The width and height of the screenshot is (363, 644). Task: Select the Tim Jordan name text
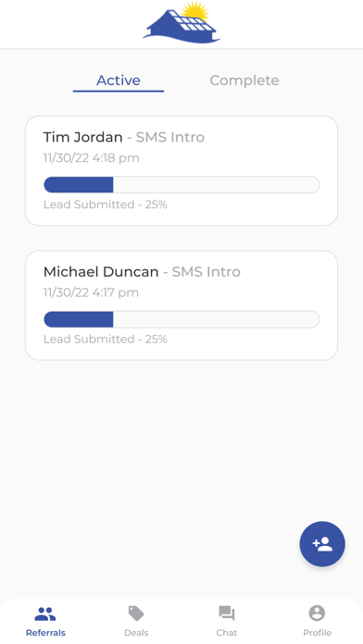[83, 137]
